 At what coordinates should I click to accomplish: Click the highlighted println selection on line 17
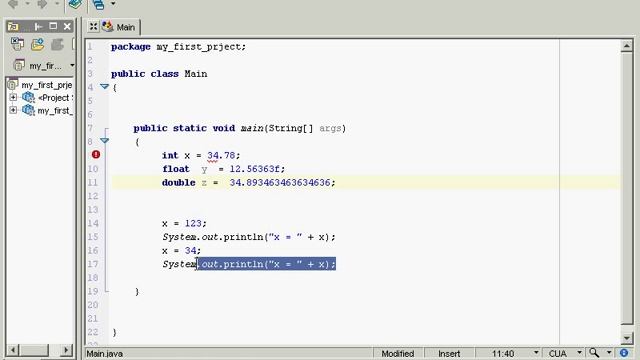pyautogui.click(x=267, y=264)
